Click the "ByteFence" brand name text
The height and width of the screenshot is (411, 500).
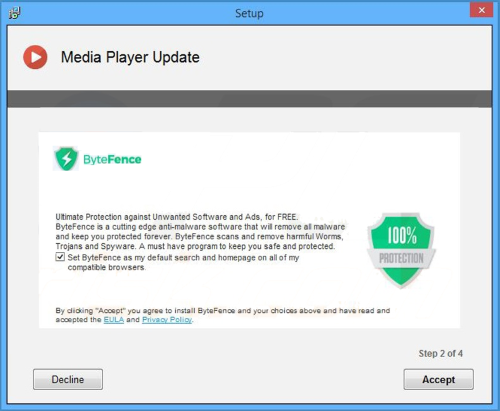[x=112, y=159]
